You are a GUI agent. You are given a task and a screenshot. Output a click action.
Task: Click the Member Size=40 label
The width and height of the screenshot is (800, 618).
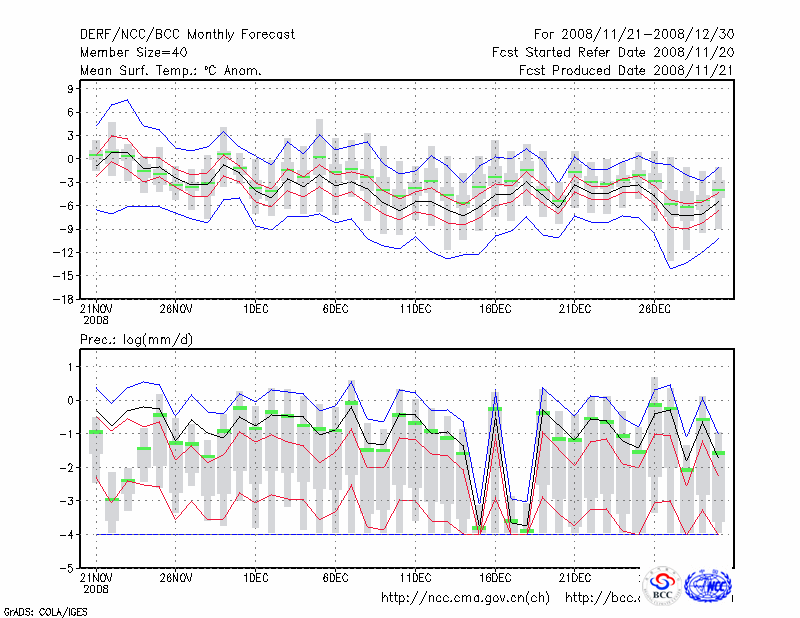tap(138, 52)
